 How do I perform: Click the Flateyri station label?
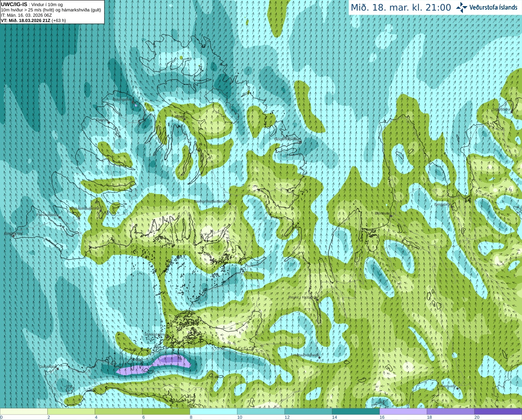(x=102, y=120)
